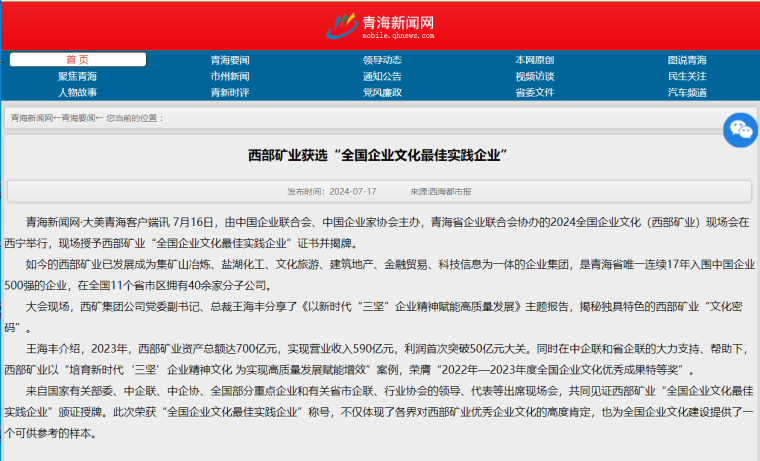Click 青新时评 in navigation
The image size is (760, 461).
pos(230,92)
